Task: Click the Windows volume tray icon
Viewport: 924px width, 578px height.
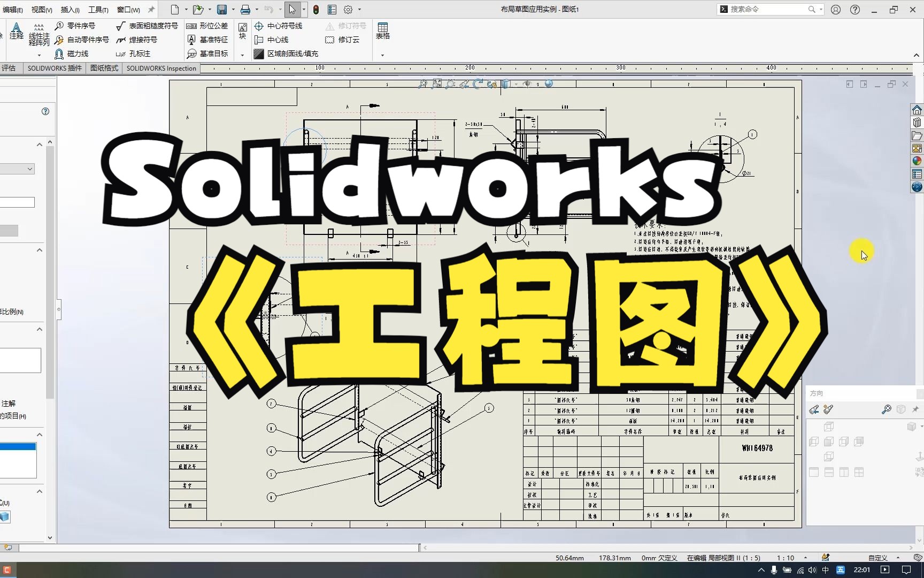Action: click(812, 570)
